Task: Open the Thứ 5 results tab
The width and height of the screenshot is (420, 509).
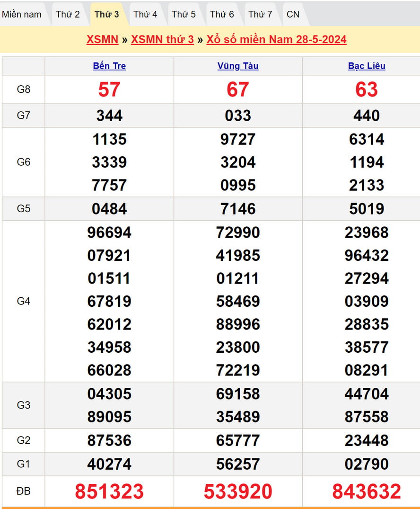Action: click(184, 14)
